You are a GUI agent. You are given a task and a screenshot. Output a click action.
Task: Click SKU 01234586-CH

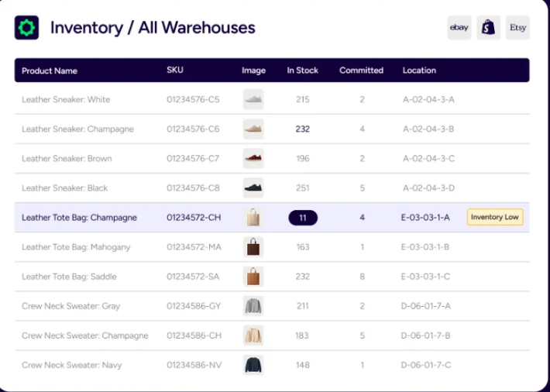pos(194,335)
